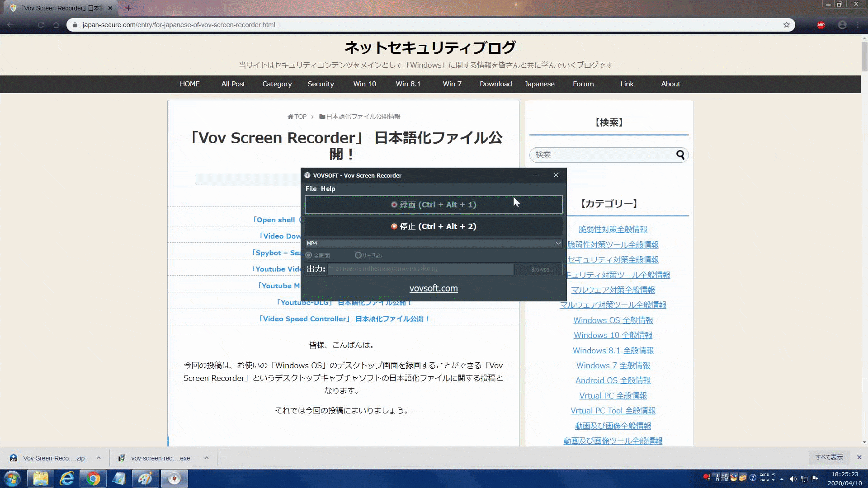This screenshot has width=868, height=488.
Task: Click the TOP breadcrumb link
Action: [x=297, y=117]
